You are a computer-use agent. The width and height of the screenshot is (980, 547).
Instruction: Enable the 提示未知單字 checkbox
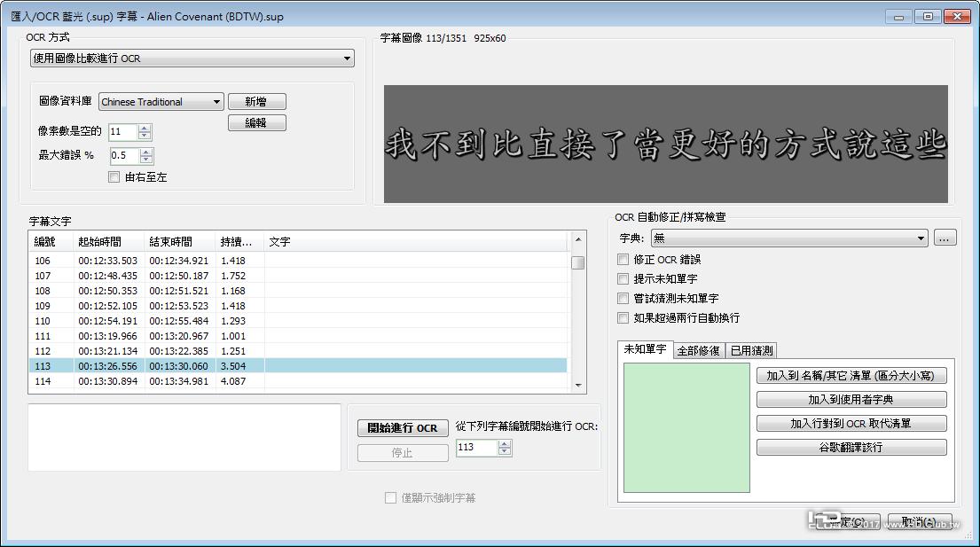623,278
